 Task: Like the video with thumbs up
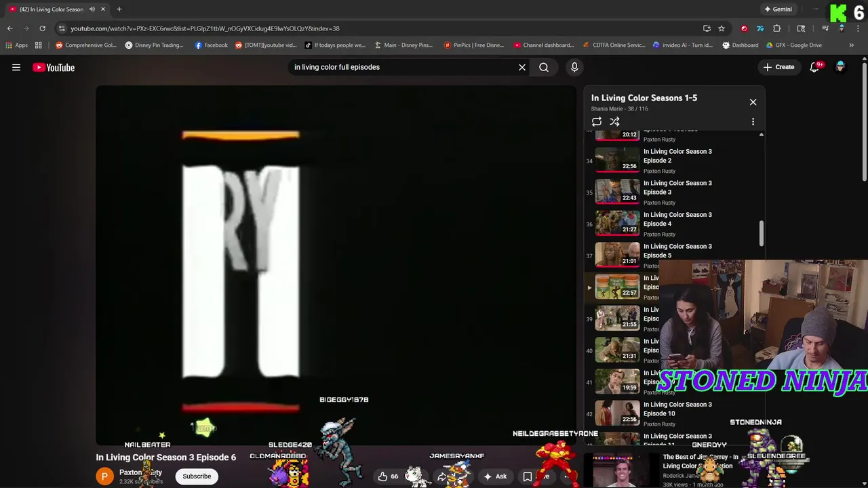point(389,476)
